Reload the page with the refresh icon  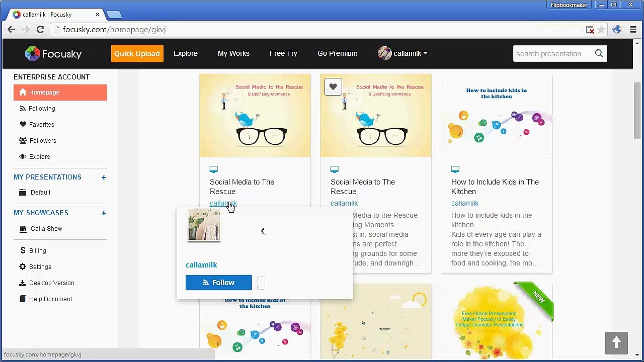click(41, 30)
